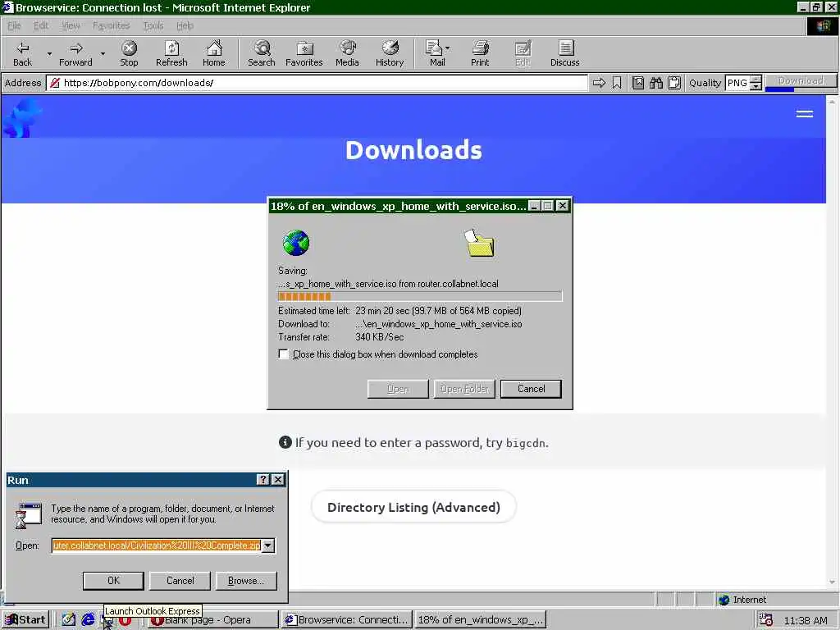Click the insecure-connection icon in address bar

pos(55,83)
